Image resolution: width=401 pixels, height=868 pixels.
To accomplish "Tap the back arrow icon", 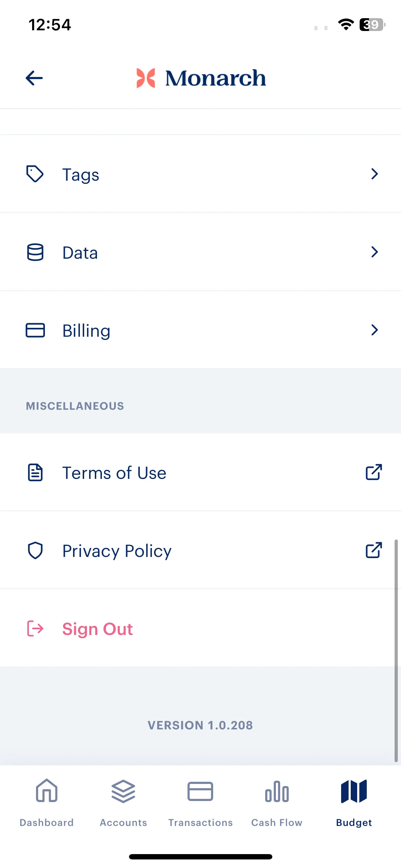I will (x=34, y=78).
